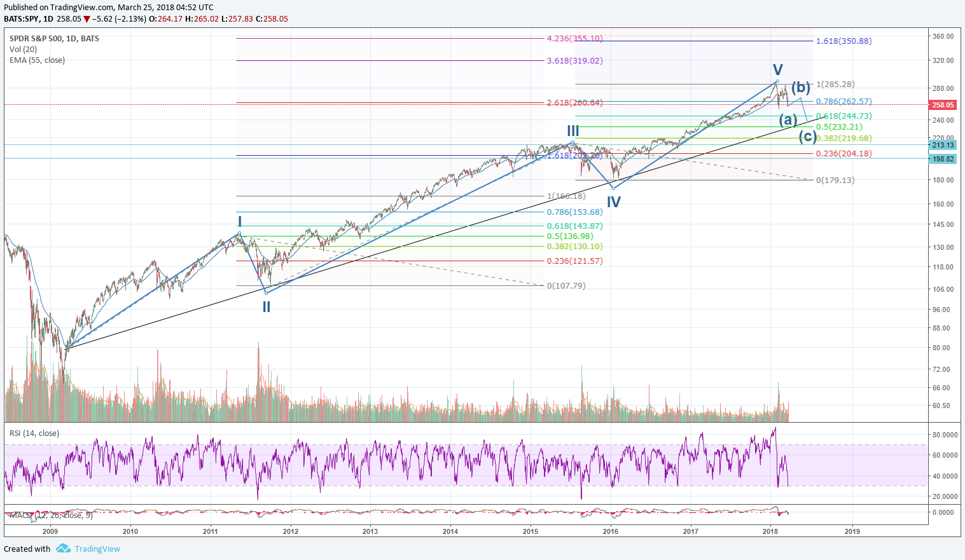Click the 160.00 price axis value
The width and height of the screenshot is (965, 560).
tap(943, 205)
